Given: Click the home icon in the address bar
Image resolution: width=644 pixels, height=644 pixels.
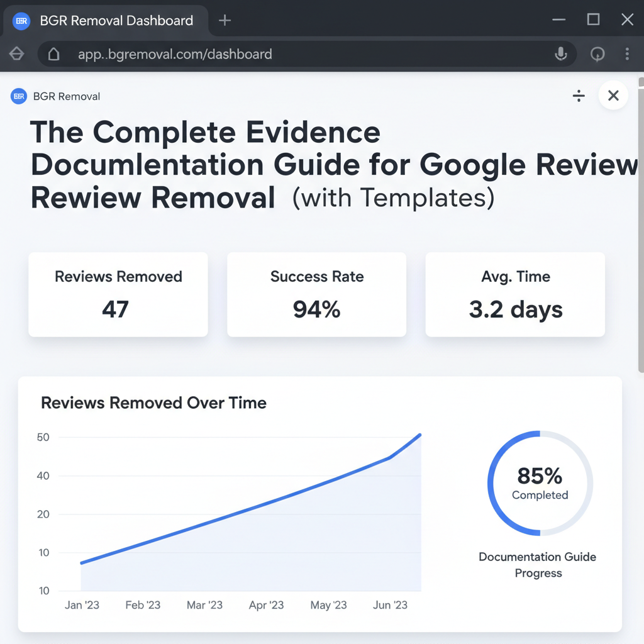Looking at the screenshot, I should click(x=54, y=54).
